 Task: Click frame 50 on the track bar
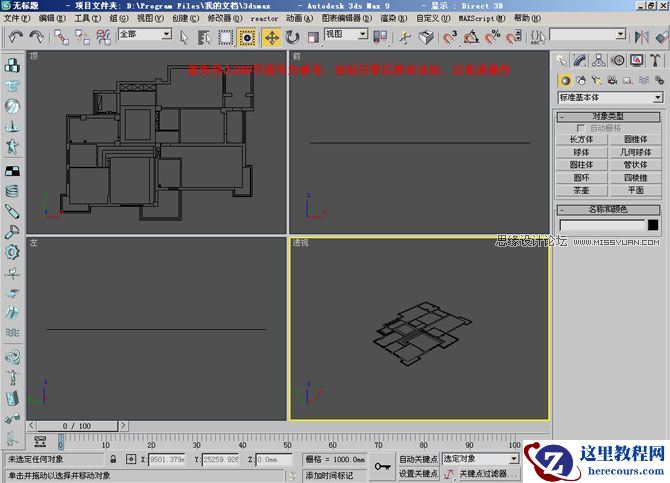coord(288,442)
